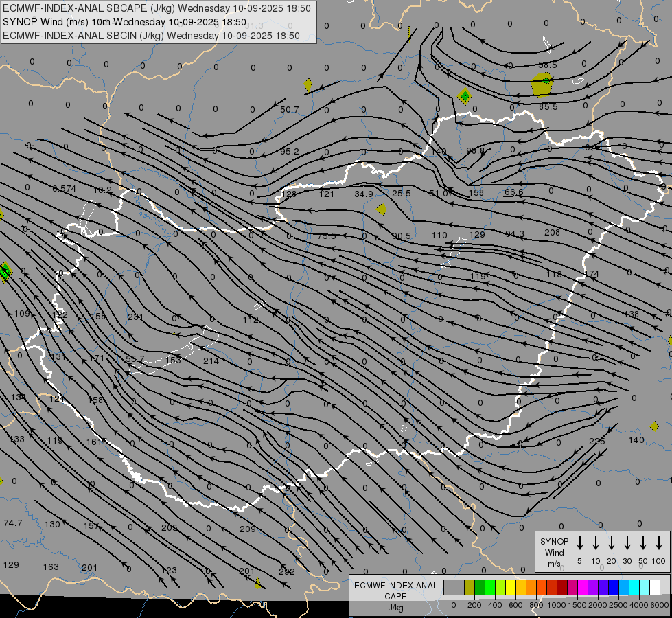
Task: Click the 208 value on the map
Action: [x=552, y=233]
